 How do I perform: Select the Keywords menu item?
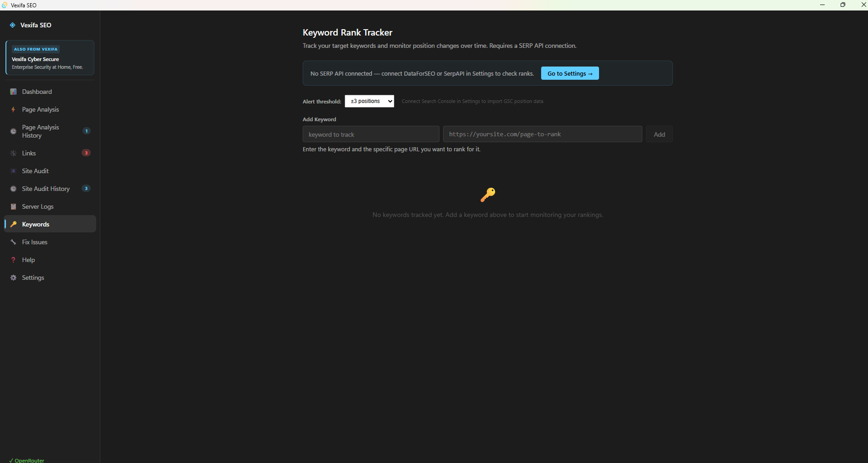(50, 224)
